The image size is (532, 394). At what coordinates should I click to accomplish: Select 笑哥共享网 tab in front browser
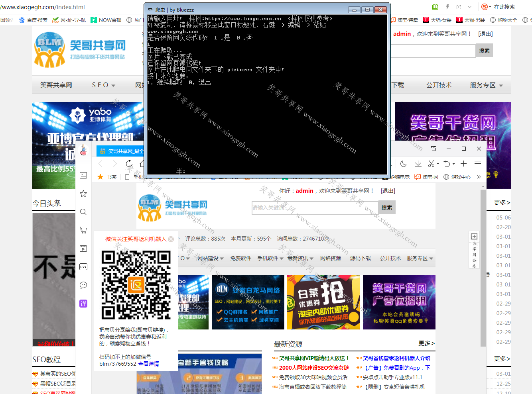tap(121, 151)
